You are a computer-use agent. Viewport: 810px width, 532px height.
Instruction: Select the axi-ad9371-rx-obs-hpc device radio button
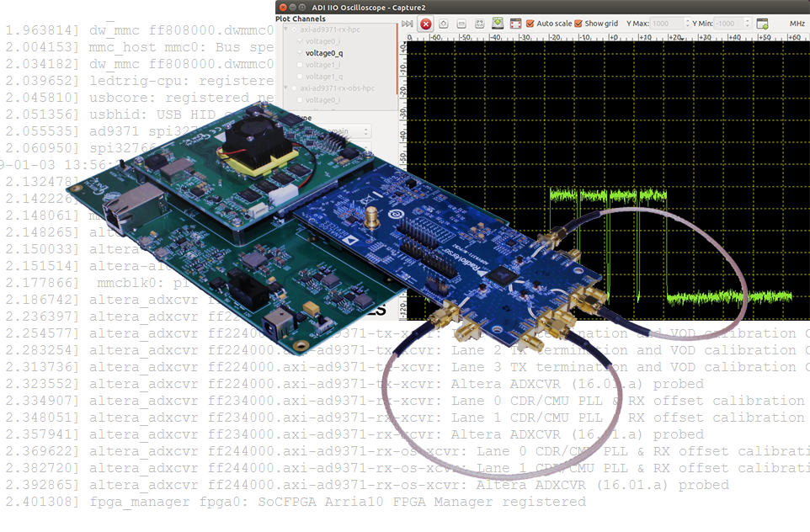coord(295,88)
